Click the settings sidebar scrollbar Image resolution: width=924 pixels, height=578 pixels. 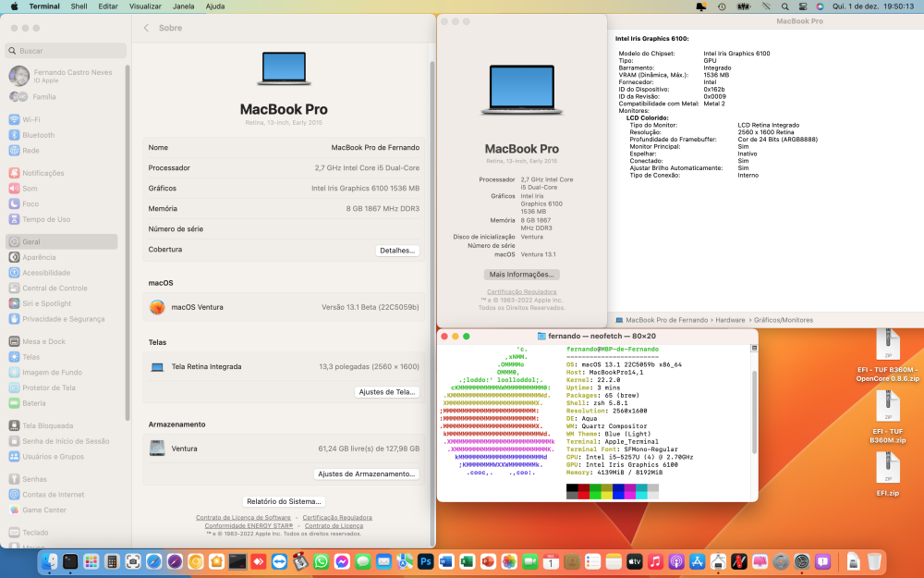pyautogui.click(x=128, y=241)
